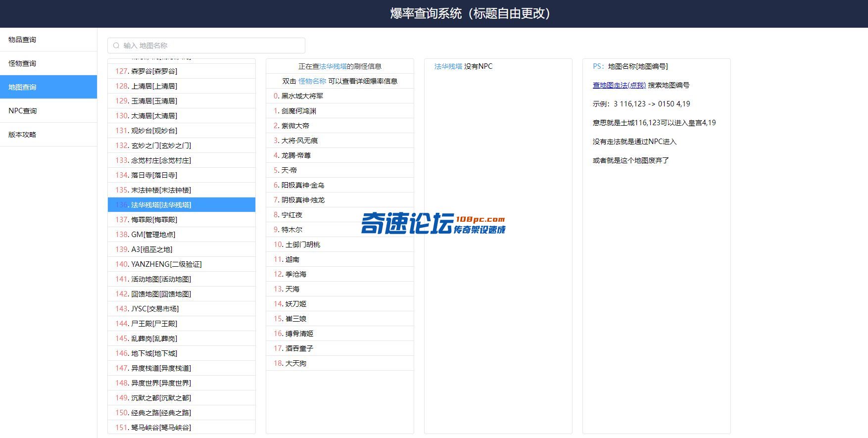Select 地图查询 sidebar tab

pyautogui.click(x=48, y=87)
